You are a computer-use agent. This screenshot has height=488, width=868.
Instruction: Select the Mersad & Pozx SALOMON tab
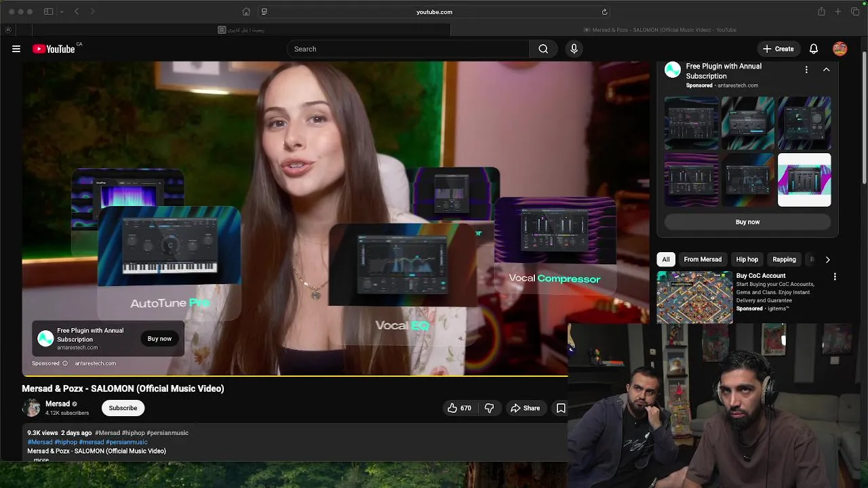(x=659, y=30)
